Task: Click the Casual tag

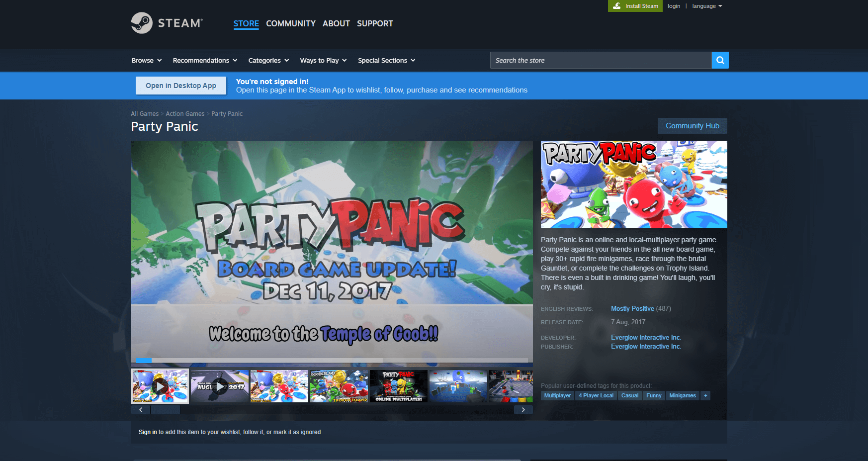Action: 630,396
